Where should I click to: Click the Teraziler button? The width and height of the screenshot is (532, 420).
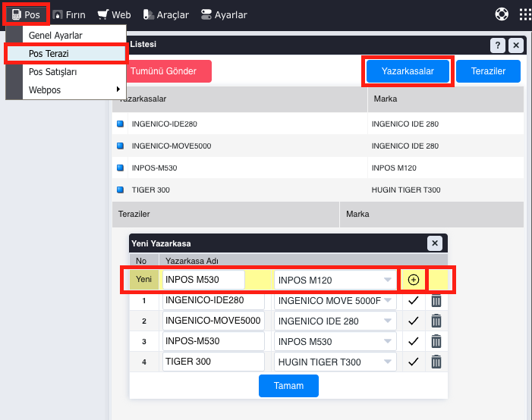pyautogui.click(x=488, y=71)
